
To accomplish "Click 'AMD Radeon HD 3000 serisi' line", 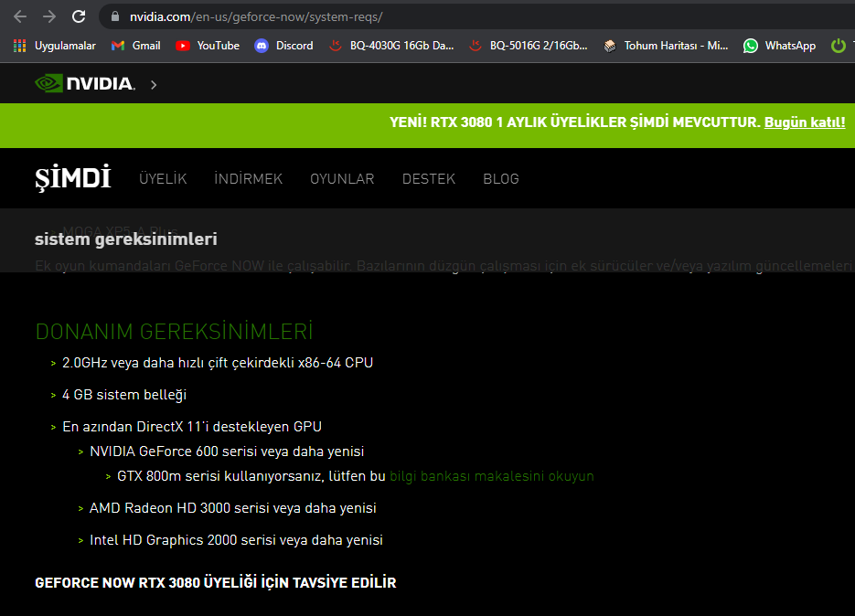I will click(x=233, y=508).
